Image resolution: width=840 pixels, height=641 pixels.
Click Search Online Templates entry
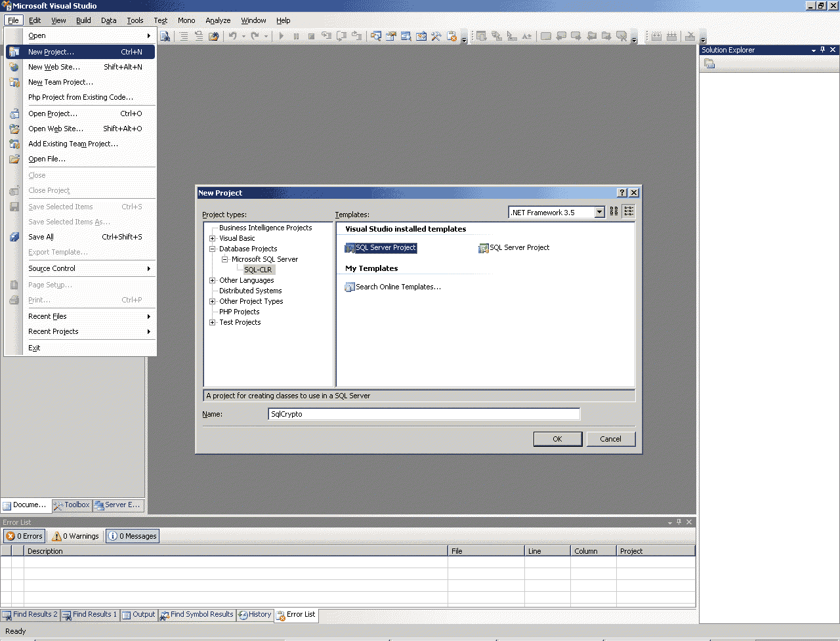[393, 287]
